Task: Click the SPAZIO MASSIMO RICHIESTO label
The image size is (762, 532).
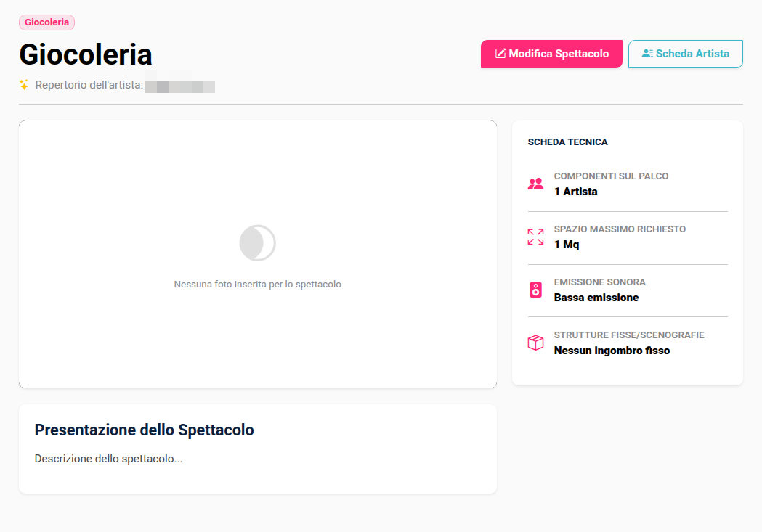Action: [x=620, y=229]
